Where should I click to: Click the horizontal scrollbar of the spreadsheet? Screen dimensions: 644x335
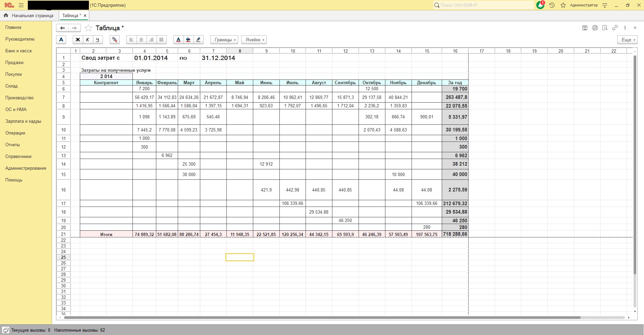coord(322,317)
